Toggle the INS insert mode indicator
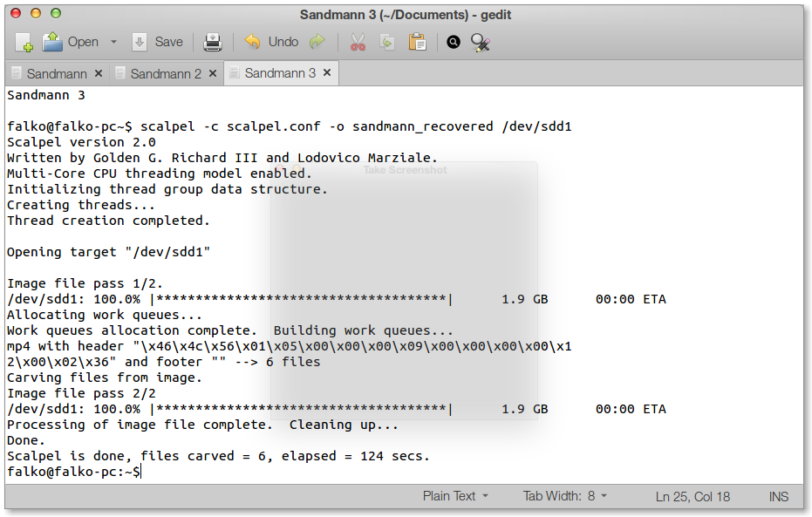The width and height of the screenshot is (812, 517). (x=778, y=497)
